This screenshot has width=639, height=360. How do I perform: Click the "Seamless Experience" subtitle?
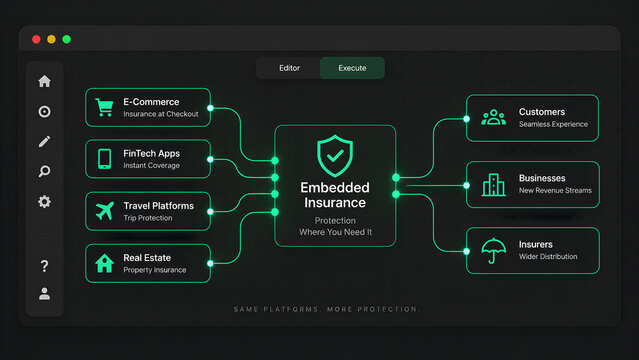coord(553,124)
